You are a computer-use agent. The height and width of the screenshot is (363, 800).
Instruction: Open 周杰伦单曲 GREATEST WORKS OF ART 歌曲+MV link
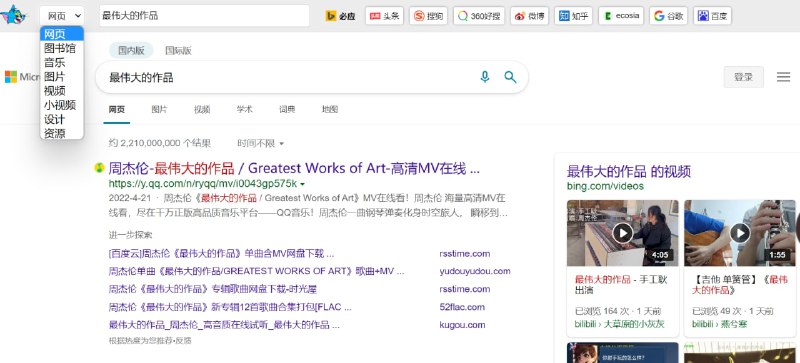point(256,271)
